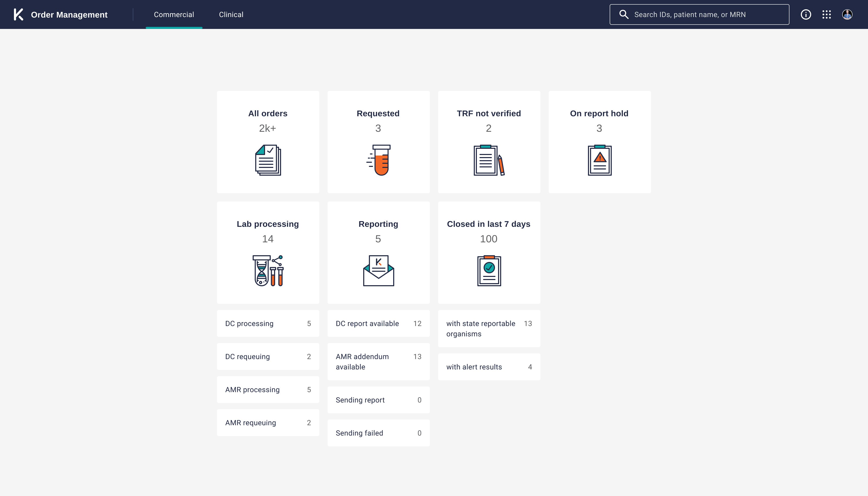Click the Requested test tube icon
Viewport: 868px width, 496px height.
point(379,160)
